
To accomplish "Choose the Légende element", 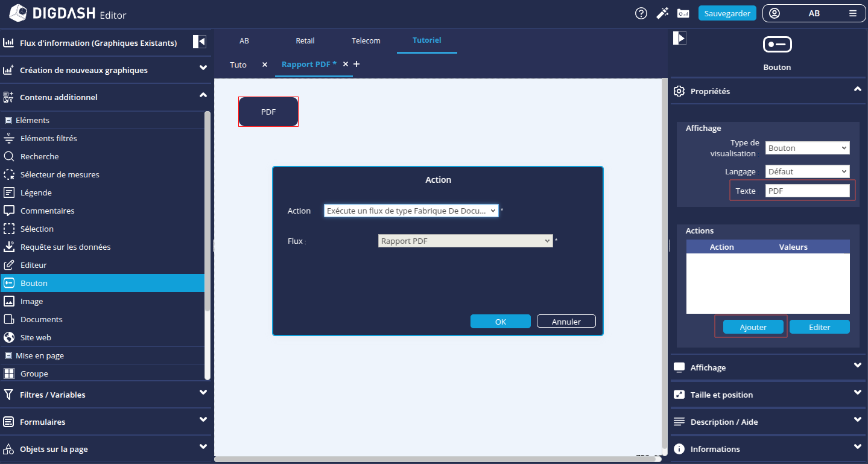I will click(36, 192).
